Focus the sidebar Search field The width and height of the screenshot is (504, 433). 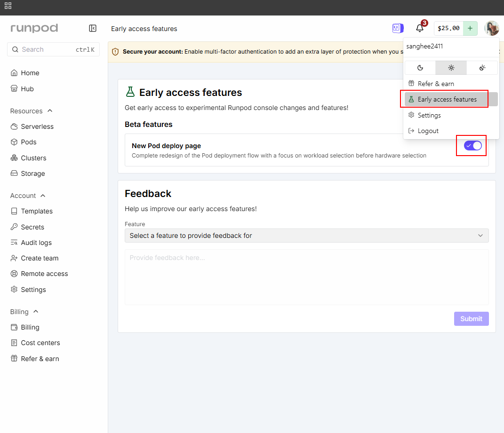point(53,49)
